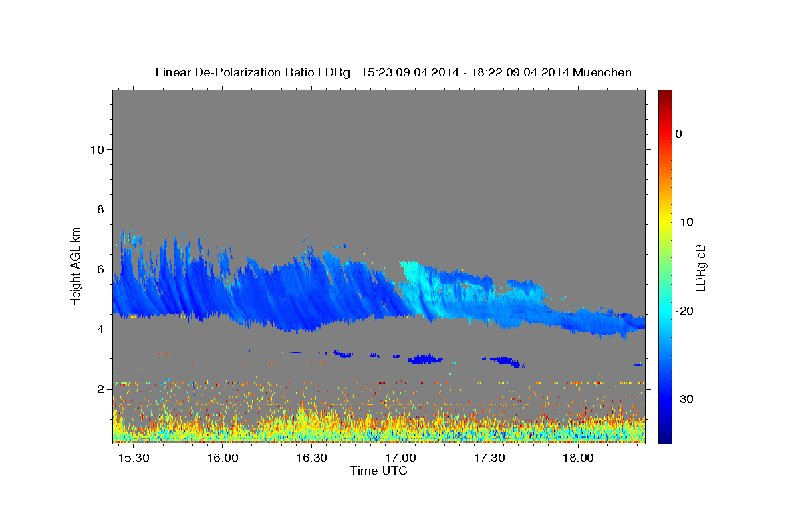Click the height tick label 4
The height and width of the screenshot is (532, 798).
pos(101,329)
